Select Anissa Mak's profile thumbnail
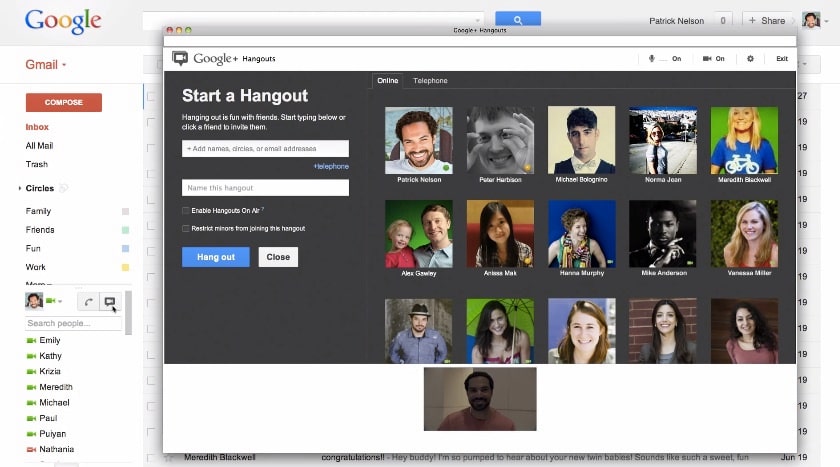The height and width of the screenshot is (467, 840). [500, 234]
